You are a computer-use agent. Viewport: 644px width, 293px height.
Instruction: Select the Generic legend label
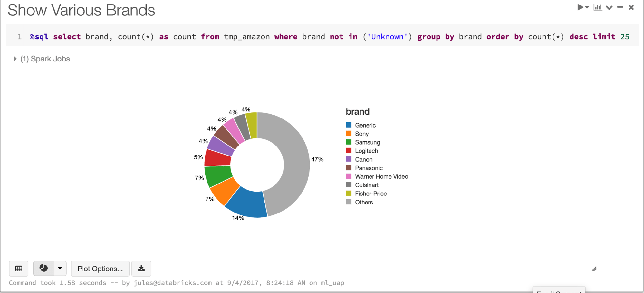tap(365, 125)
